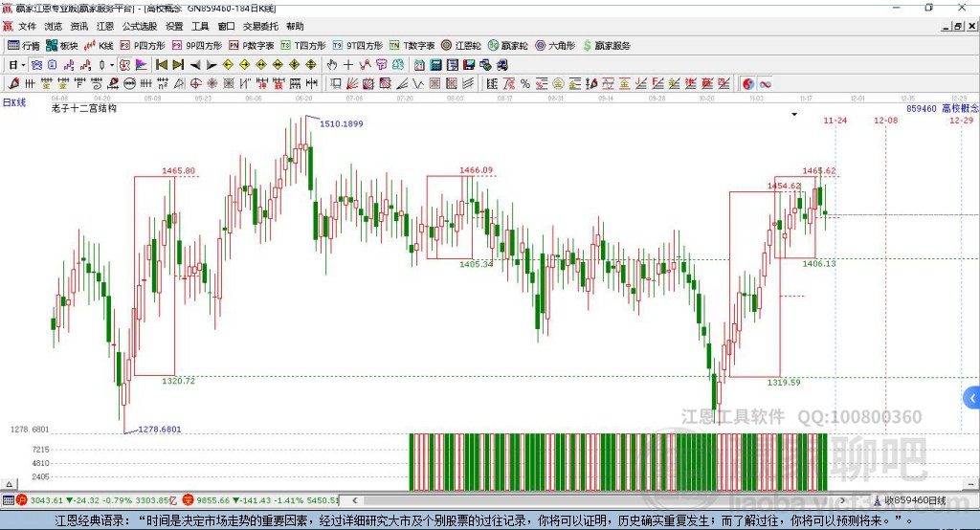The width and height of the screenshot is (980, 530).
Task: Select the red Gann fan lines tool
Action: pyautogui.click(x=352, y=84)
